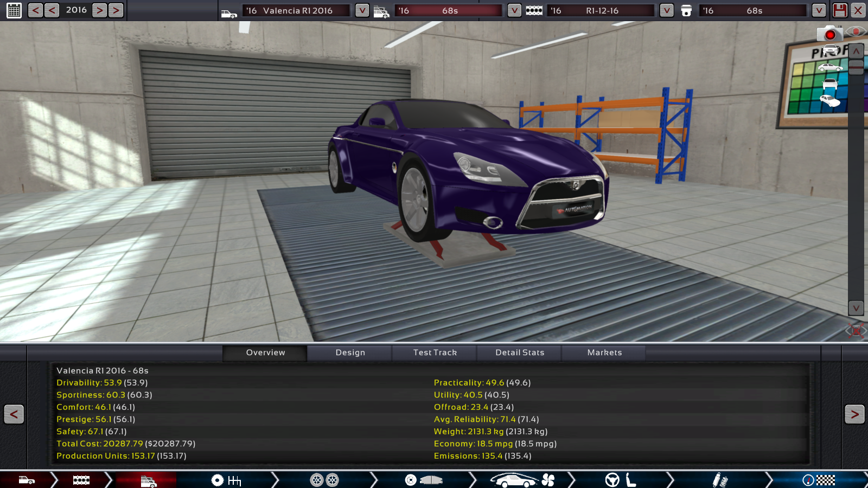Select the side profile car view

pos(830,67)
